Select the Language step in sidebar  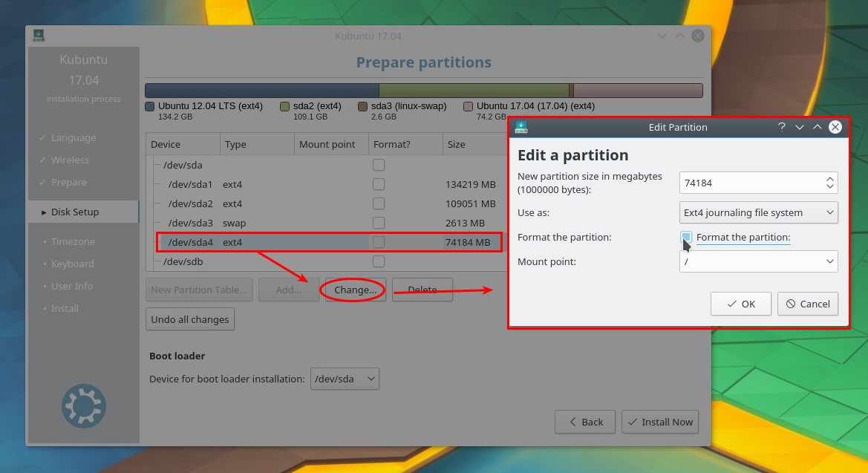click(73, 137)
